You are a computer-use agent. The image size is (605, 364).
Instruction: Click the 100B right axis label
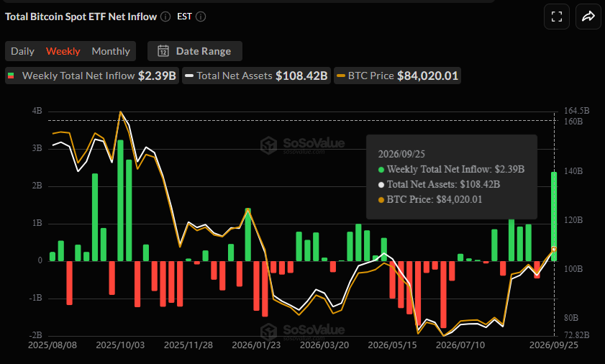tap(573, 269)
